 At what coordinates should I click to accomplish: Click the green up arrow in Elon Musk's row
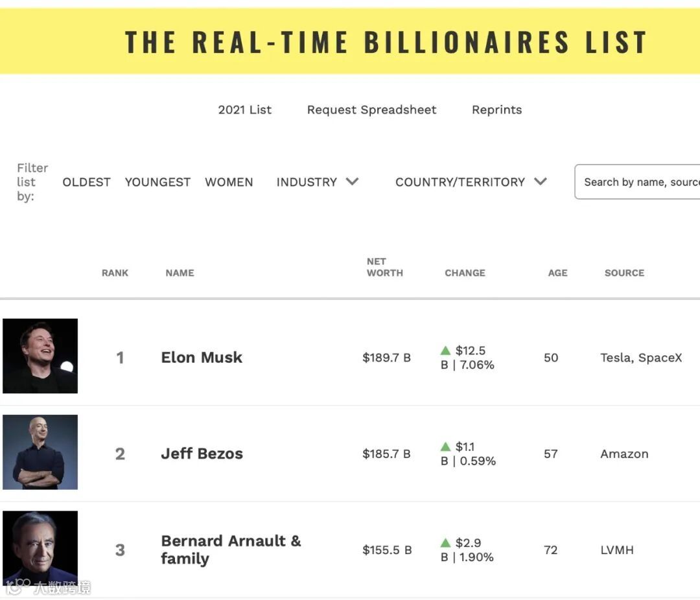[x=445, y=351]
